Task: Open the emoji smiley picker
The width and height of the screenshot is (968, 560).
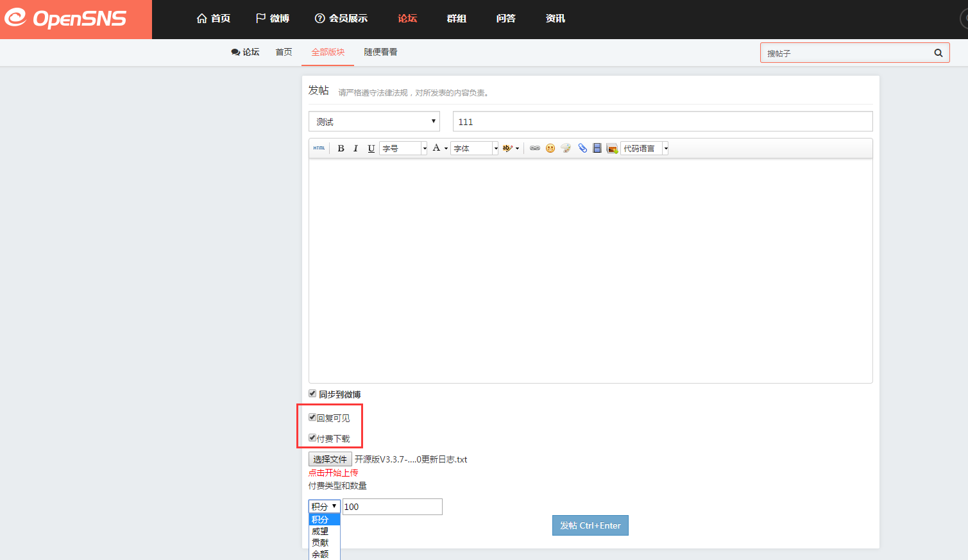Action: (550, 148)
